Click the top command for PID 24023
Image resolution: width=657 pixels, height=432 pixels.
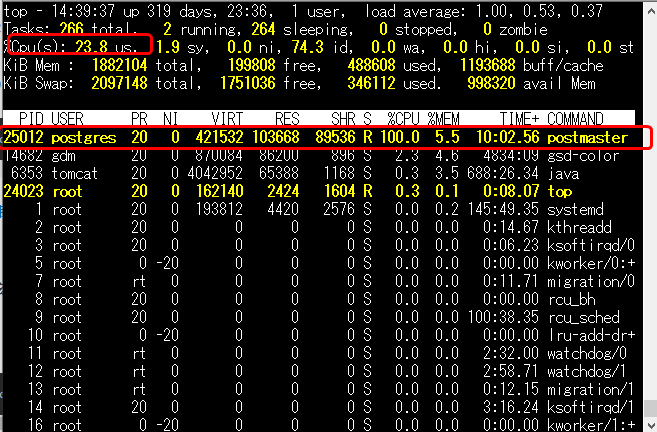click(559, 191)
